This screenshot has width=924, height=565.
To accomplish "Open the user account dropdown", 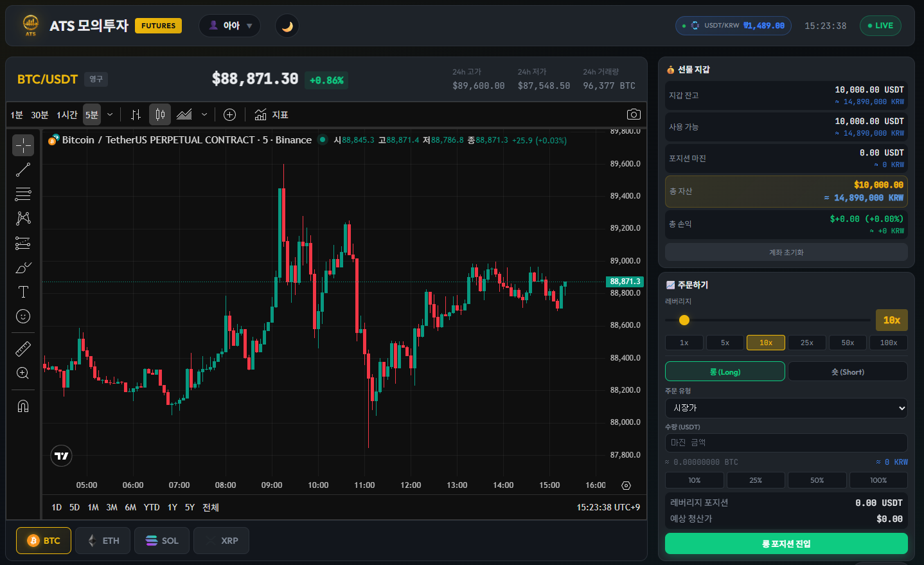I will 230,26.
